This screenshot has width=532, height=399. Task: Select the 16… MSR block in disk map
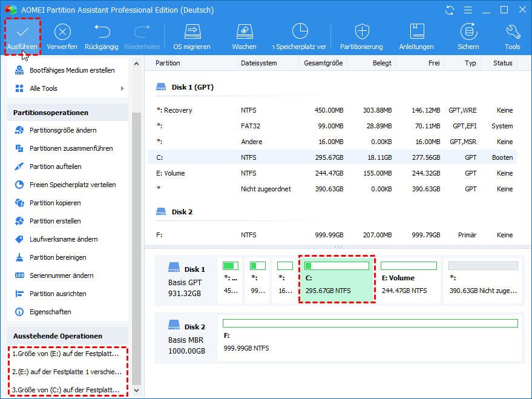pos(284,279)
